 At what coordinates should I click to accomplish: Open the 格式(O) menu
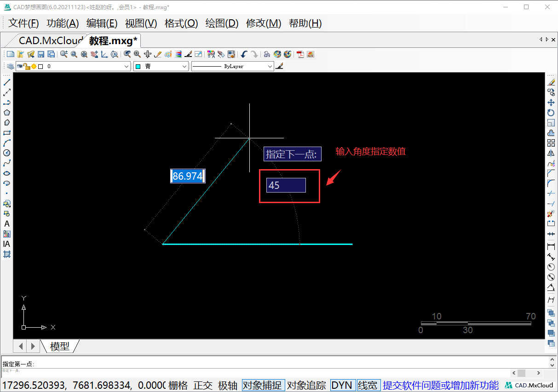tap(181, 23)
